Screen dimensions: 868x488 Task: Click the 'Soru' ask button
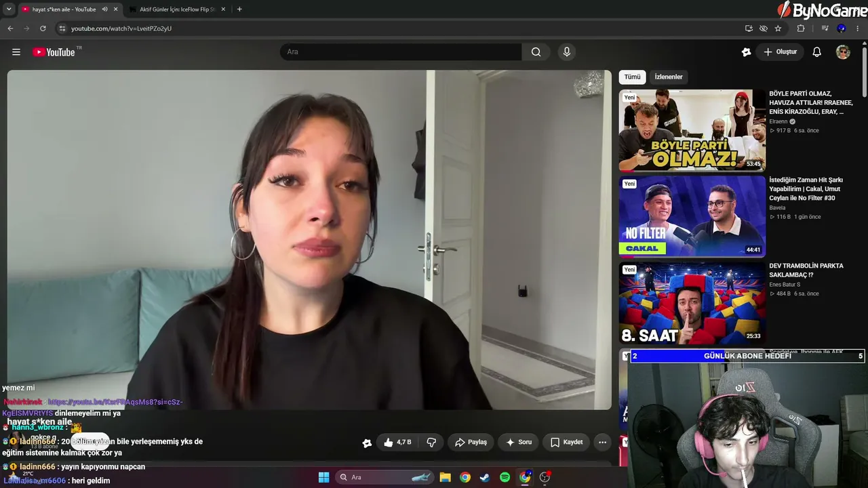(519, 443)
